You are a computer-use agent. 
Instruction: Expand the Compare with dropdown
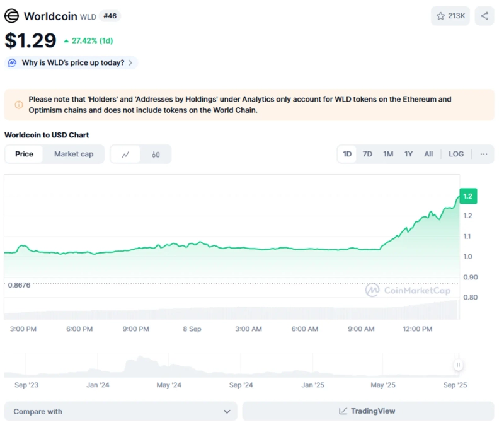[x=120, y=411]
